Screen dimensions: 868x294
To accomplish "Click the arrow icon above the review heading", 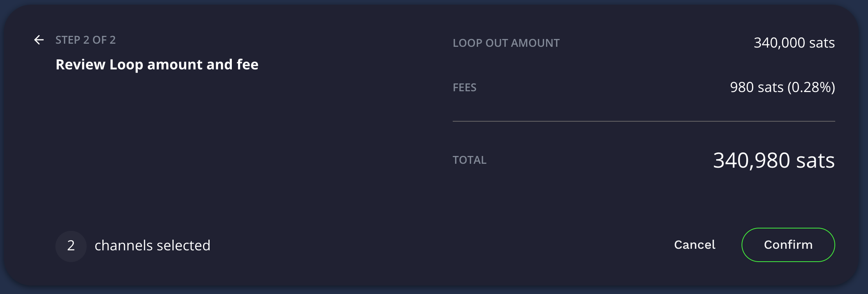I will [x=39, y=40].
